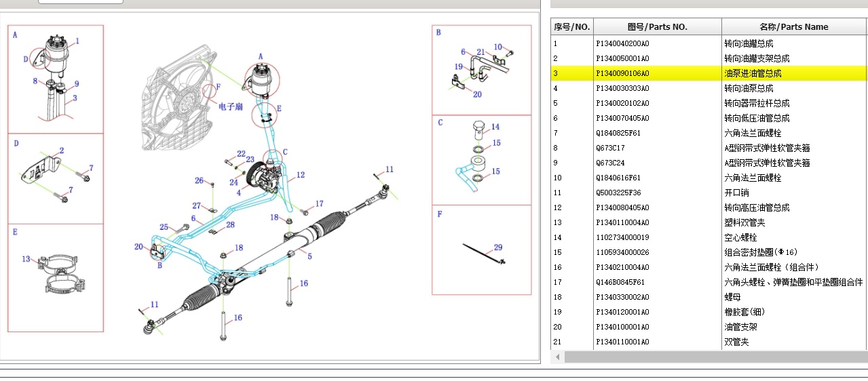Screen dimensions: 868x381
Task: Click part name 转向高压油管总成
Action: 757,207
